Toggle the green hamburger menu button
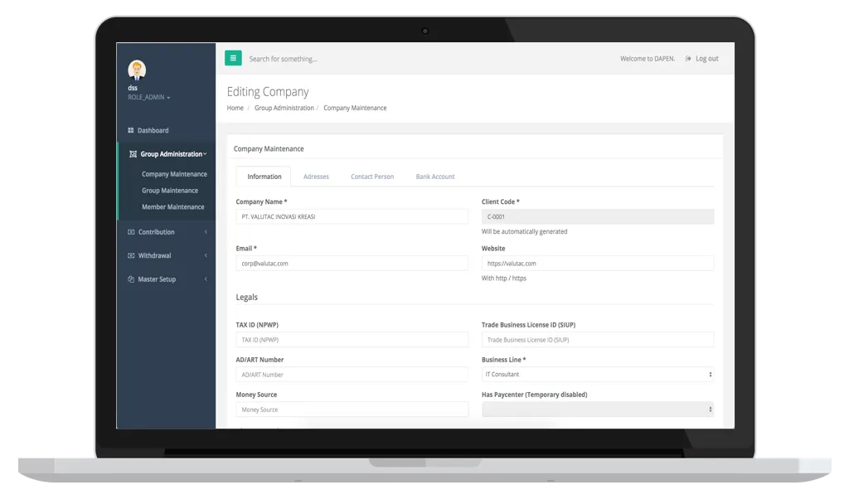The width and height of the screenshot is (849, 504). (x=233, y=58)
